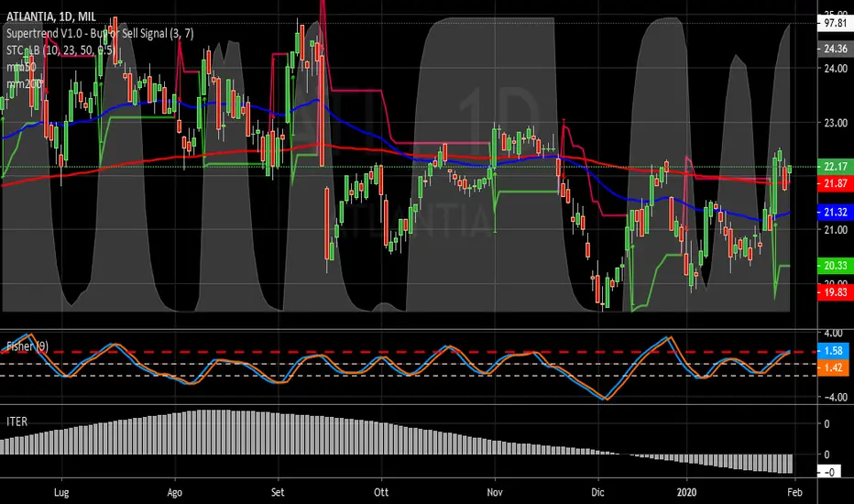Click the 97.81 STC value tag
Viewport: 854px width, 504px height.
pyautogui.click(x=835, y=23)
